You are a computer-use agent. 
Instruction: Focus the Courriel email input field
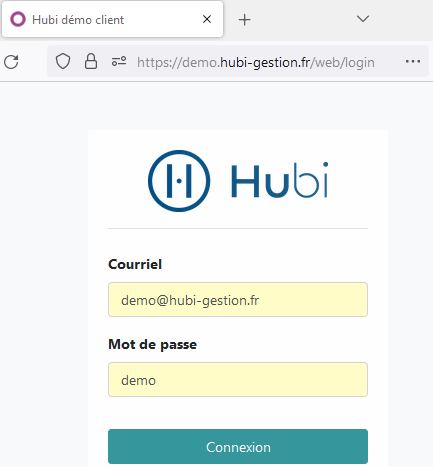pos(238,300)
